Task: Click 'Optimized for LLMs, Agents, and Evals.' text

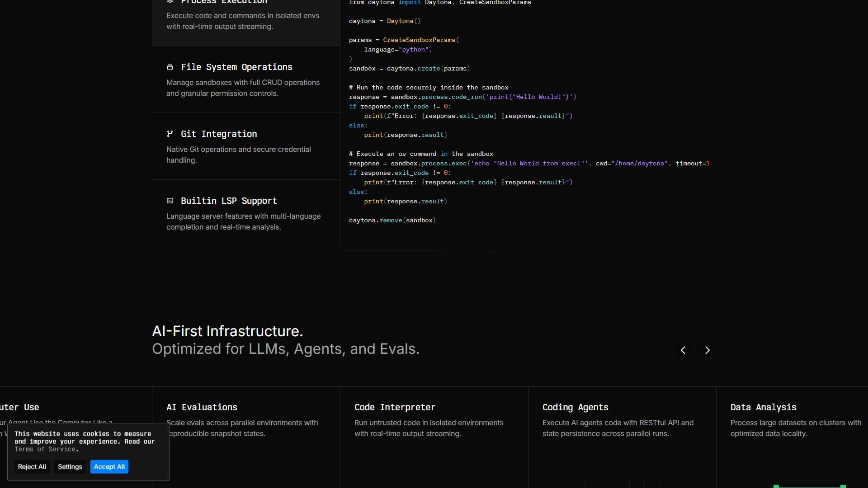Action: coord(286,349)
